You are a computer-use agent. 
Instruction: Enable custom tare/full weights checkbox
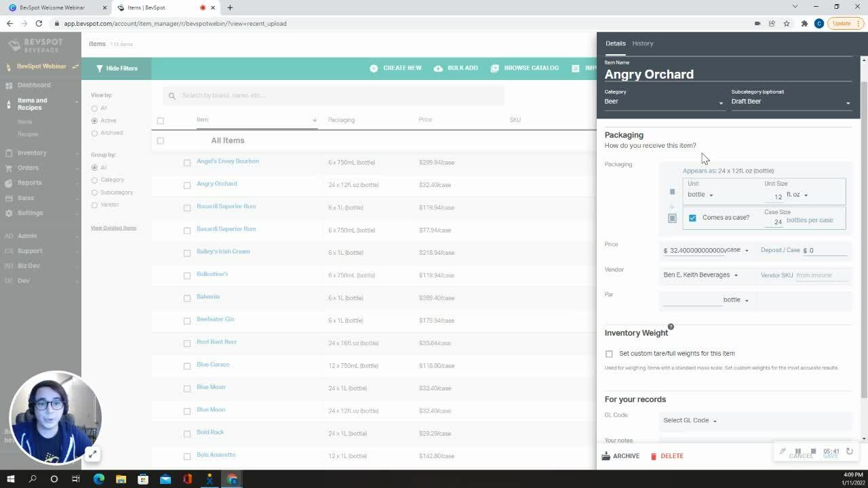click(609, 354)
